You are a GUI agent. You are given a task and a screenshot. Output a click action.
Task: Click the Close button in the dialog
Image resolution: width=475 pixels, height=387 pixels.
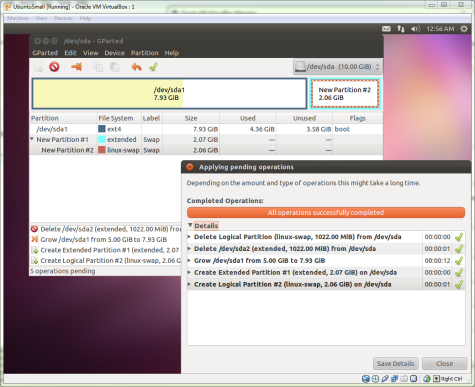(x=444, y=363)
